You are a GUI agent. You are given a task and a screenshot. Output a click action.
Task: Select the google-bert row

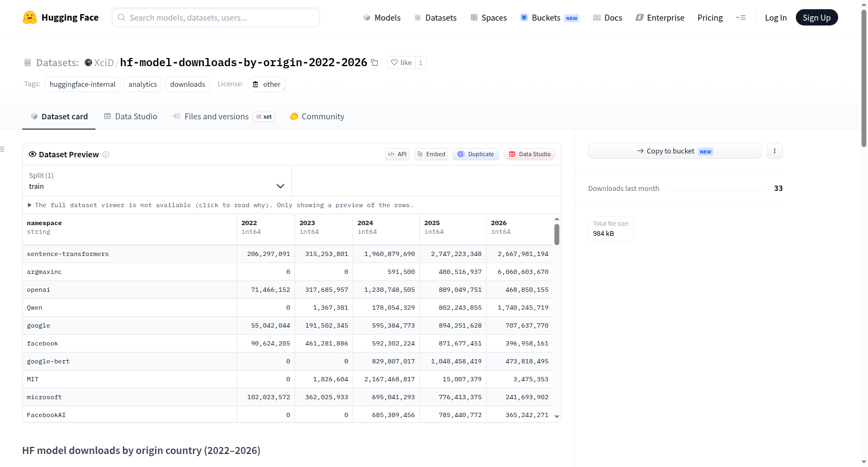click(x=288, y=361)
